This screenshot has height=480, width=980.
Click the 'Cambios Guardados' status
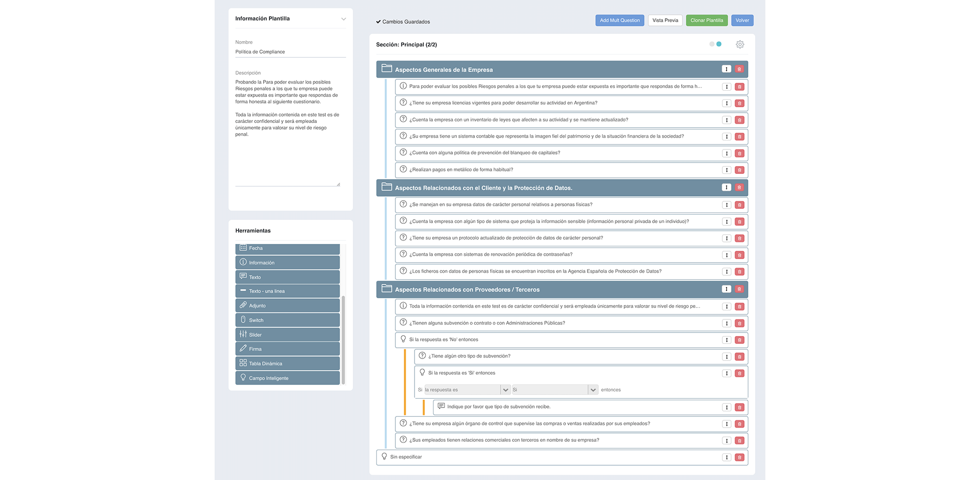(x=403, y=22)
